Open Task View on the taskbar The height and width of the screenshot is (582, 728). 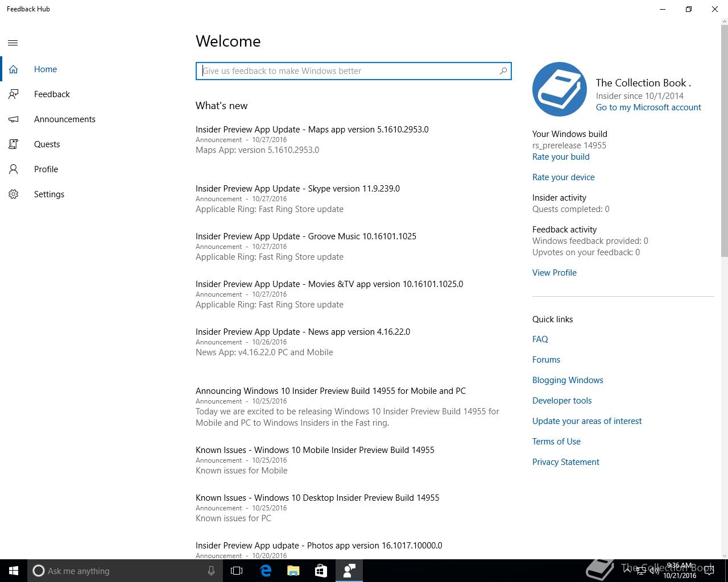pos(237,571)
